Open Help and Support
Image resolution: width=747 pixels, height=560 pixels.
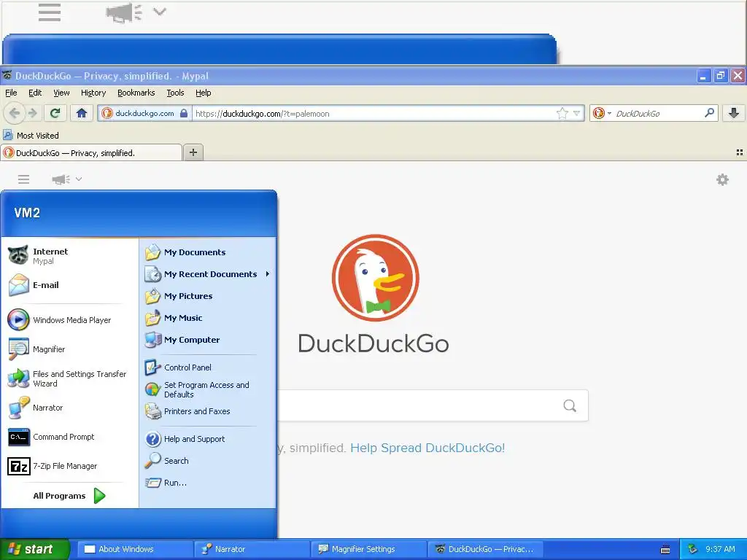208,439
